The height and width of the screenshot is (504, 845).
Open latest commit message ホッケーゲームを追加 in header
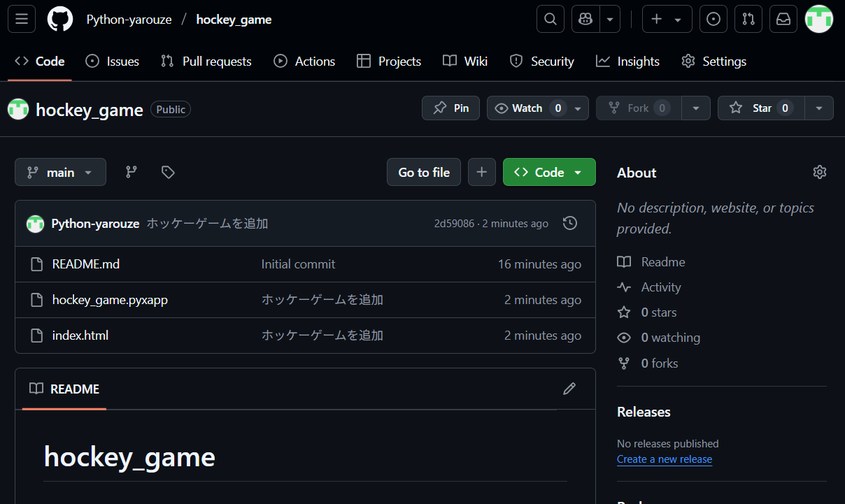(x=207, y=224)
